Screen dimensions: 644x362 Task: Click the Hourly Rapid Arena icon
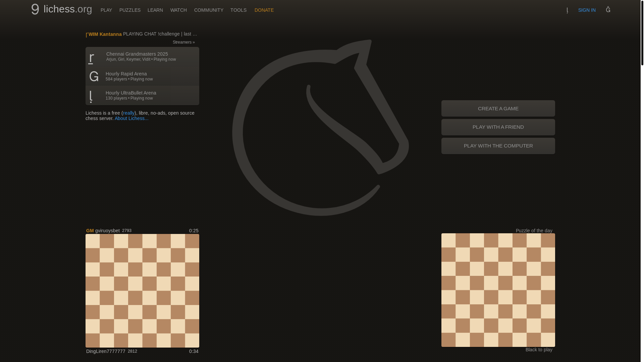tap(94, 76)
